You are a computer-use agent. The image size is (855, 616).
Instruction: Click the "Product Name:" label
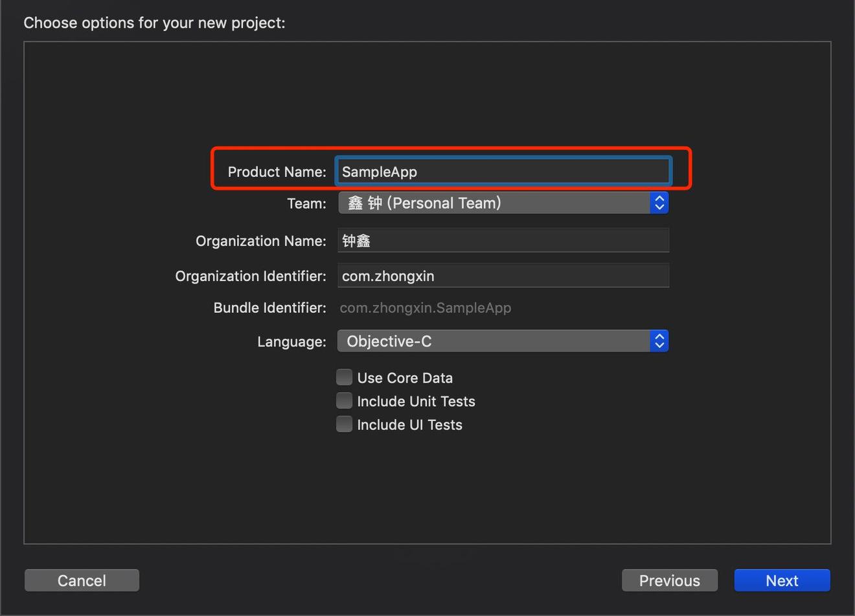pyautogui.click(x=277, y=172)
